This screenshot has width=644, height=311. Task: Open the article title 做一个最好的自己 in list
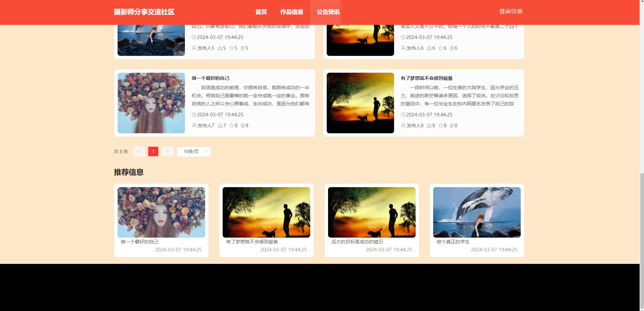click(211, 78)
